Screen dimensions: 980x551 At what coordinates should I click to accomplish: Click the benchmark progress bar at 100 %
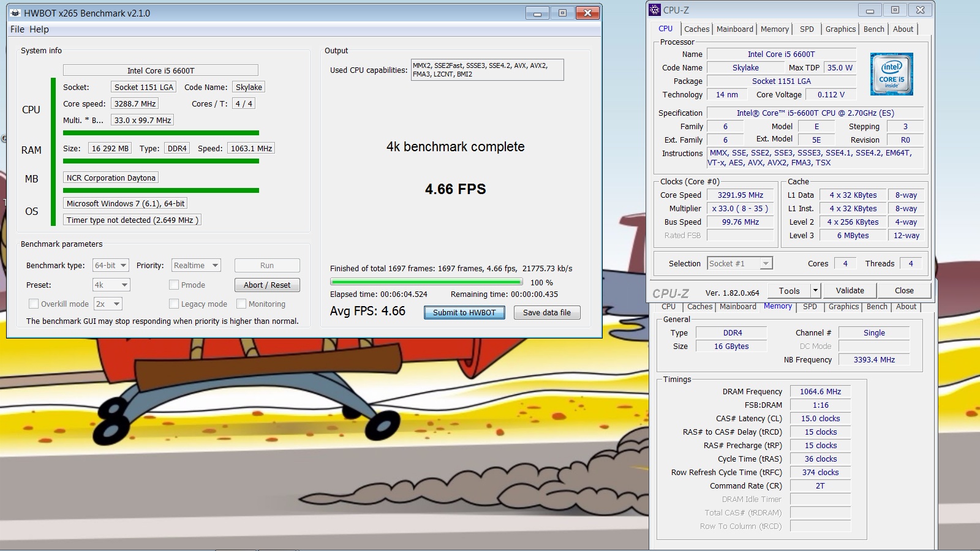pos(426,282)
